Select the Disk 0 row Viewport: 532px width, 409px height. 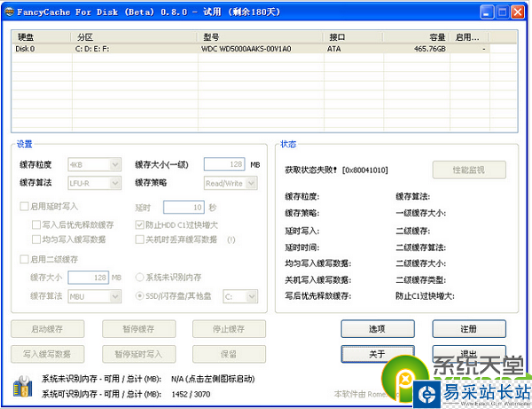(251, 49)
